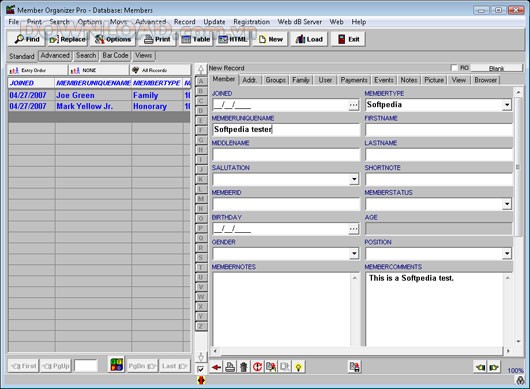
Task: Click the up arrow above the alphabet index
Action: tap(201, 70)
